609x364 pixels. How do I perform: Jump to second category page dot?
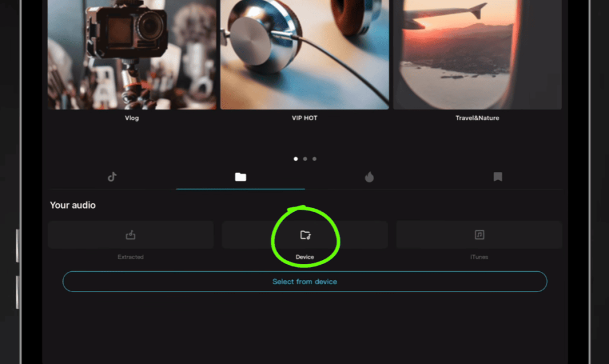tap(305, 159)
